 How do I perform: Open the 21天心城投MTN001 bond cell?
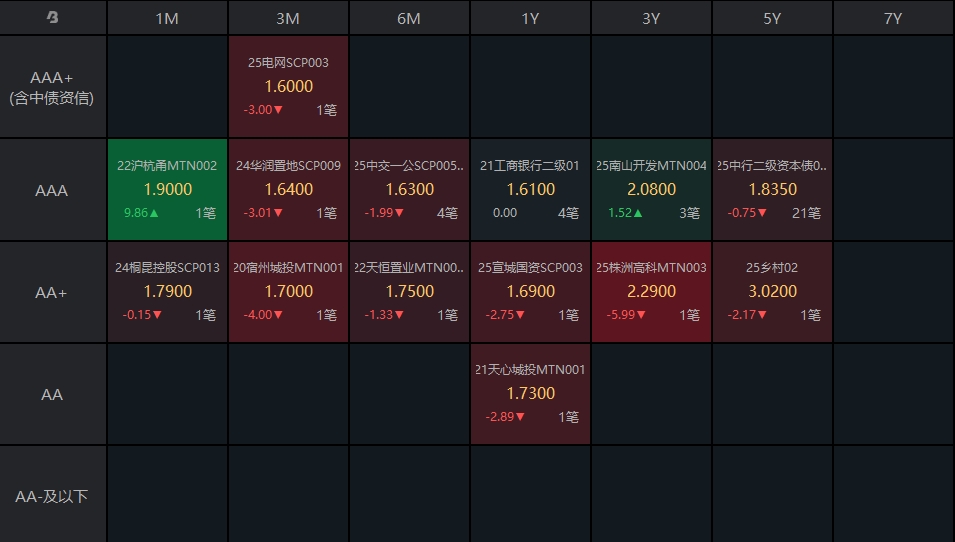point(530,394)
